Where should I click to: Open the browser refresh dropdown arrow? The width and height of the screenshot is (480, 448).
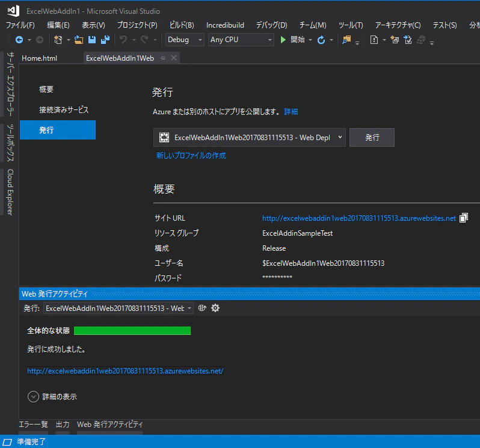pyautogui.click(x=331, y=40)
